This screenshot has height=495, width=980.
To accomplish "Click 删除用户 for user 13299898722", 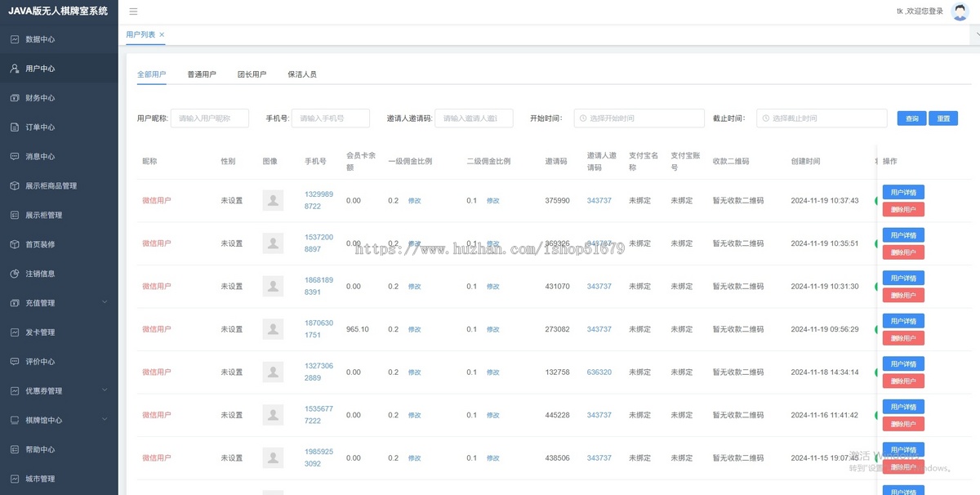I will click(x=903, y=210).
